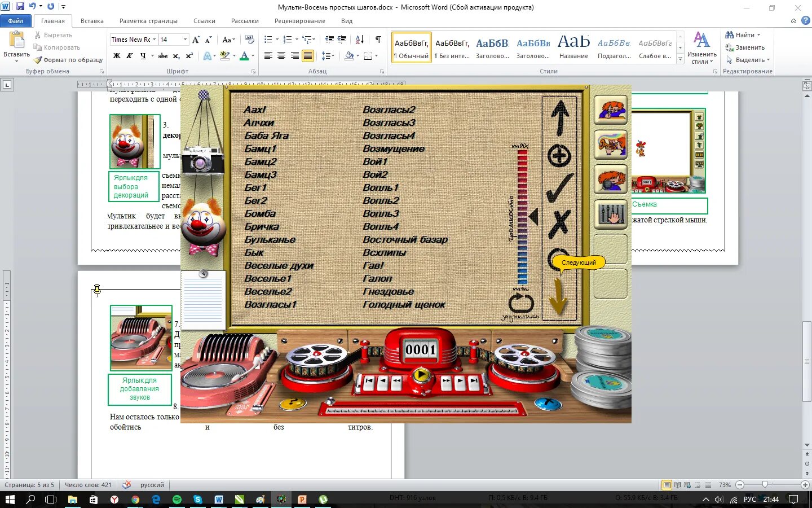Switch to the Вид tab
The image size is (812, 508).
tap(347, 21)
